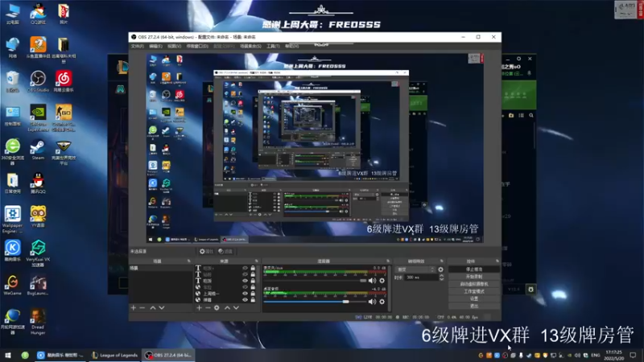The width and height of the screenshot is (644, 362).
Task: Mute the desktop audio speaker icon
Action: click(372, 302)
